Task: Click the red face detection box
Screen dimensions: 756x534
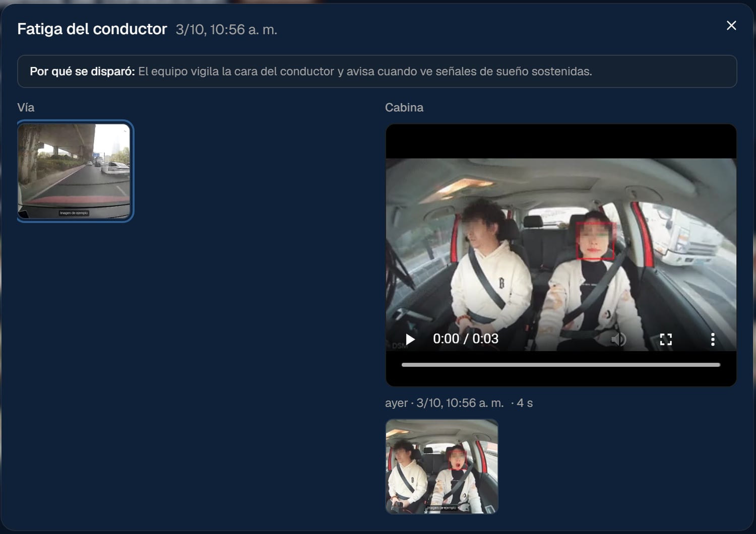Action: point(595,240)
